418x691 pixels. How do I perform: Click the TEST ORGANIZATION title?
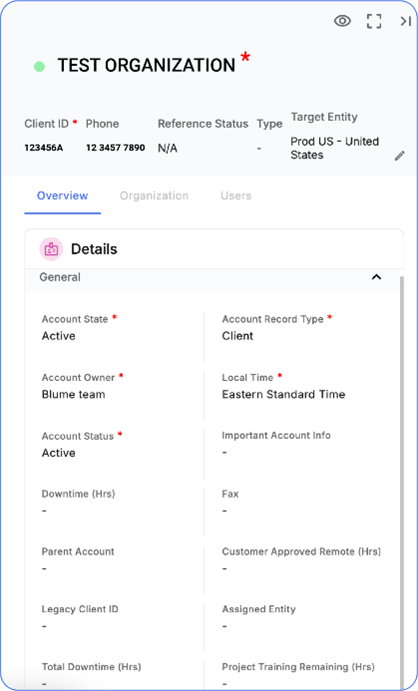click(146, 66)
